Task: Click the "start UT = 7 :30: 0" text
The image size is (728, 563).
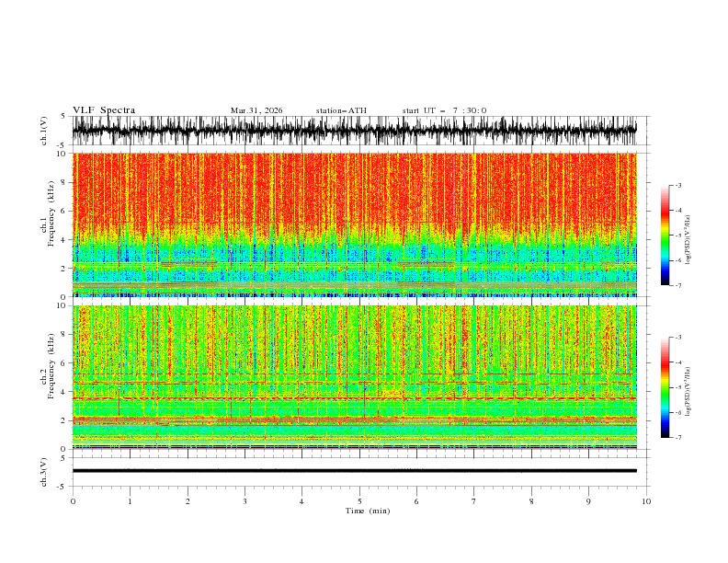Action: pyautogui.click(x=444, y=110)
